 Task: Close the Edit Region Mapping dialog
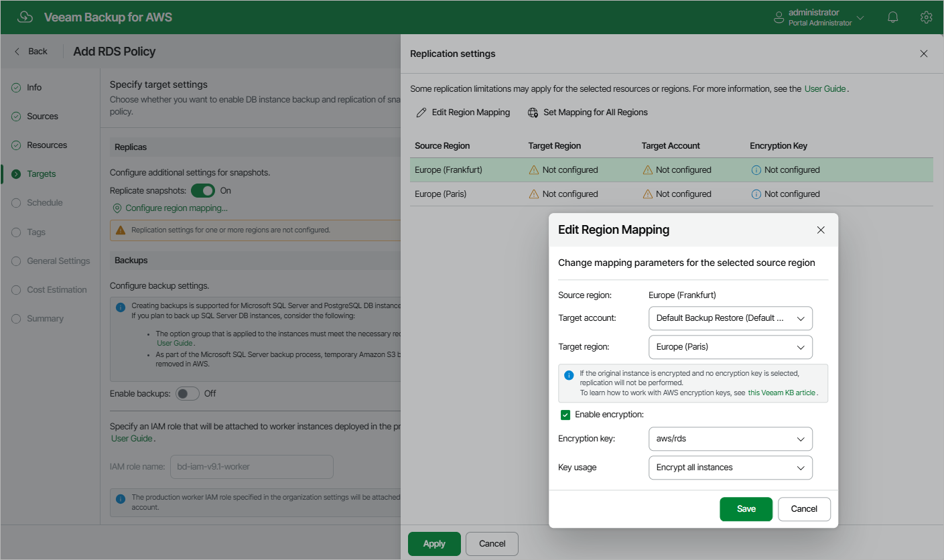[821, 230]
